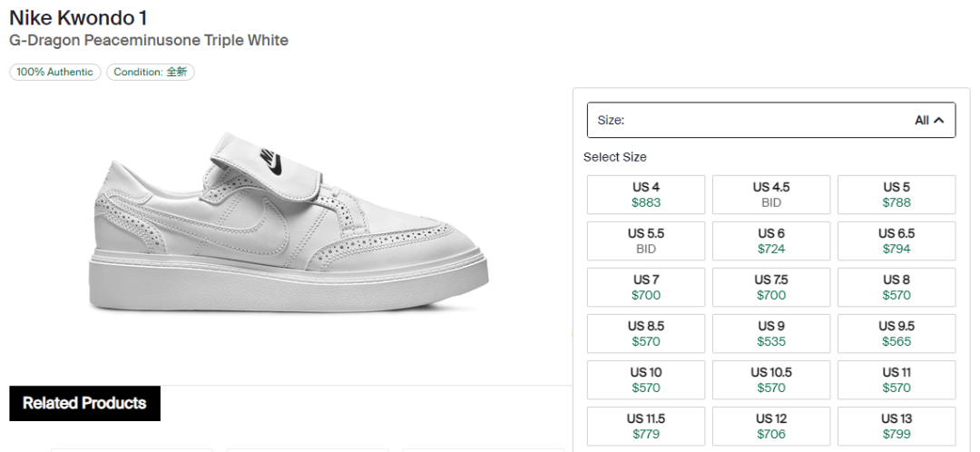
Task: Pick size US 9.5 for $565
Action: tap(896, 333)
